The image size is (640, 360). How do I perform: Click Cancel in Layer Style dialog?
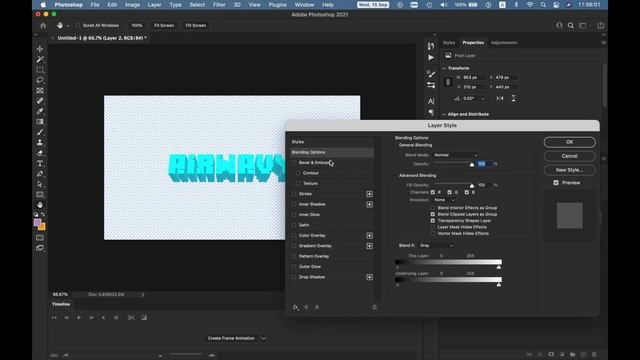569,156
